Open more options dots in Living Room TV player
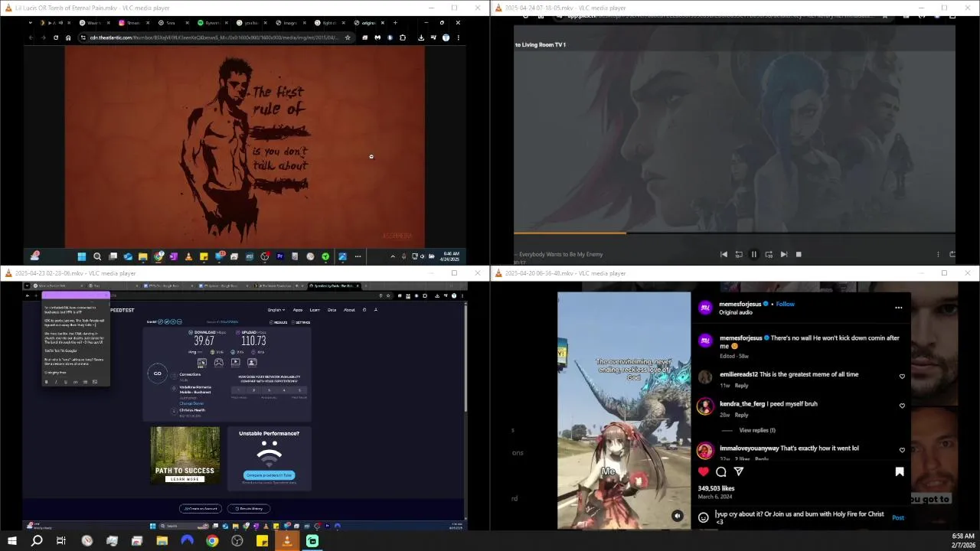Screen dimensions: 980x551 938,254
